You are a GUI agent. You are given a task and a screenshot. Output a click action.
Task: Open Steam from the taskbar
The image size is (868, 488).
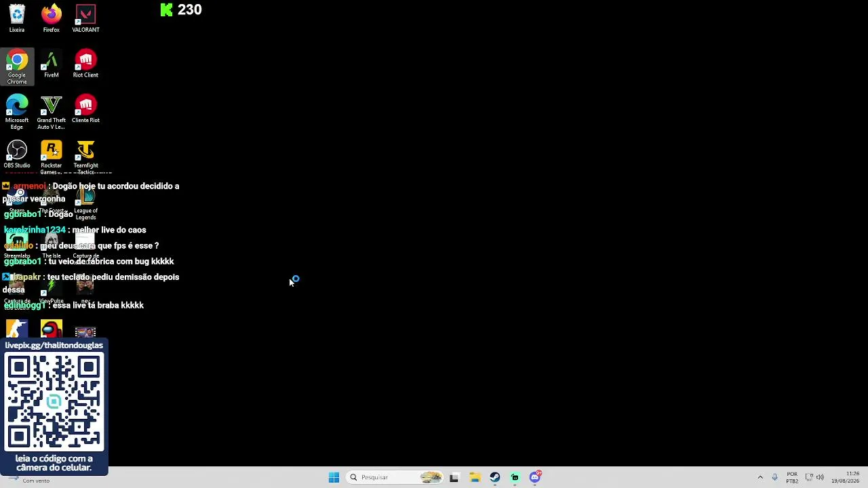(x=495, y=478)
